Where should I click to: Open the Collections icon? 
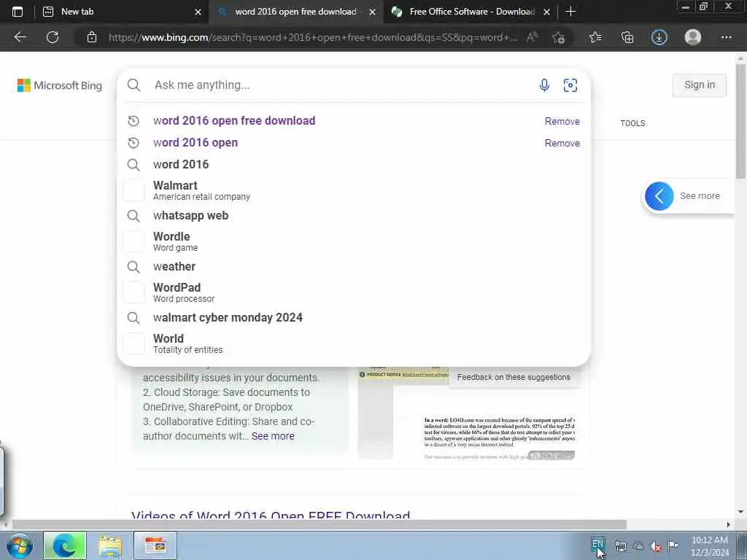627,37
